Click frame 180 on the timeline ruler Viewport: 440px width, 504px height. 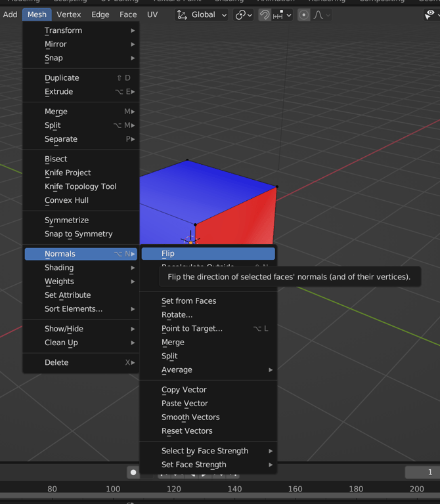[x=356, y=489]
